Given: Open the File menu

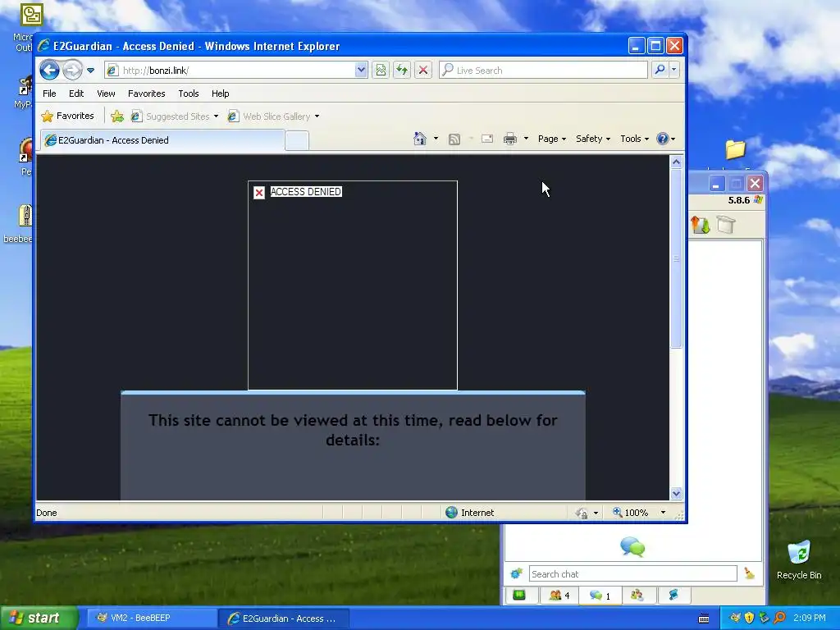Looking at the screenshot, I should click(49, 94).
